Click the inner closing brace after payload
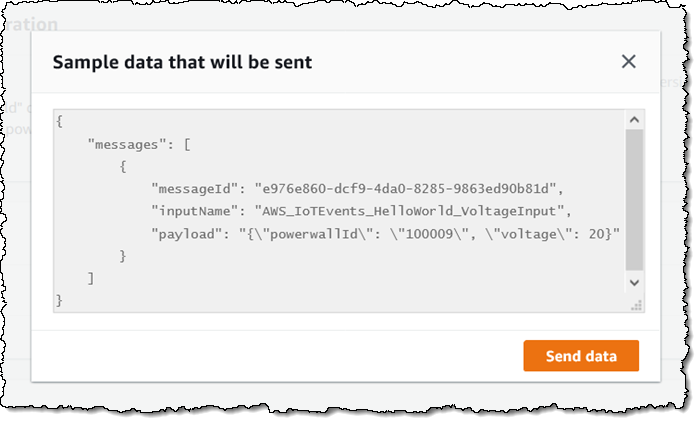 pos(123,256)
